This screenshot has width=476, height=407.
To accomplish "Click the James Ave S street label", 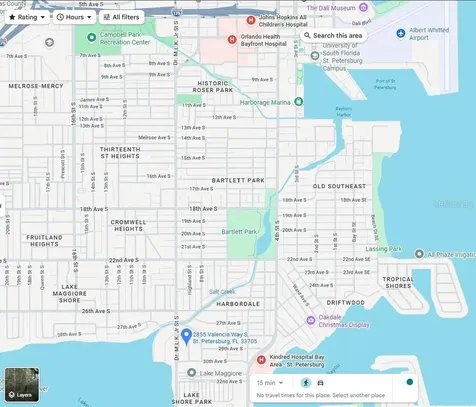I will pyautogui.click(x=95, y=99).
